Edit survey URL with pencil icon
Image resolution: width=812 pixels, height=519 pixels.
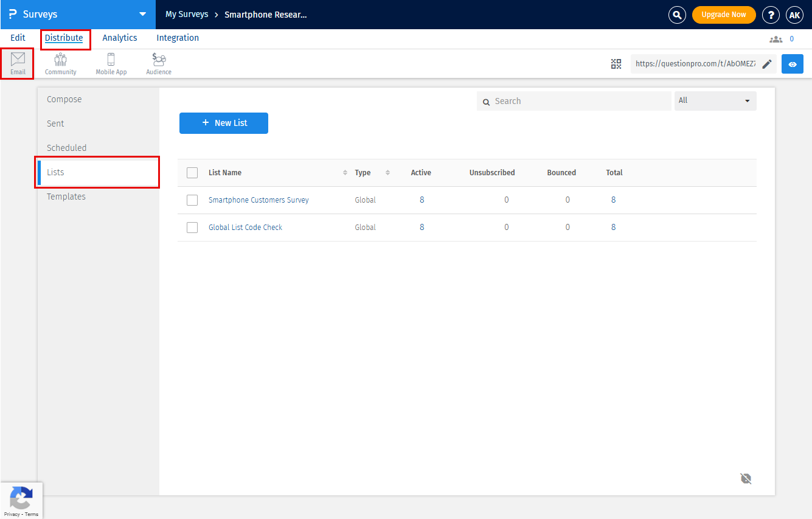click(767, 64)
